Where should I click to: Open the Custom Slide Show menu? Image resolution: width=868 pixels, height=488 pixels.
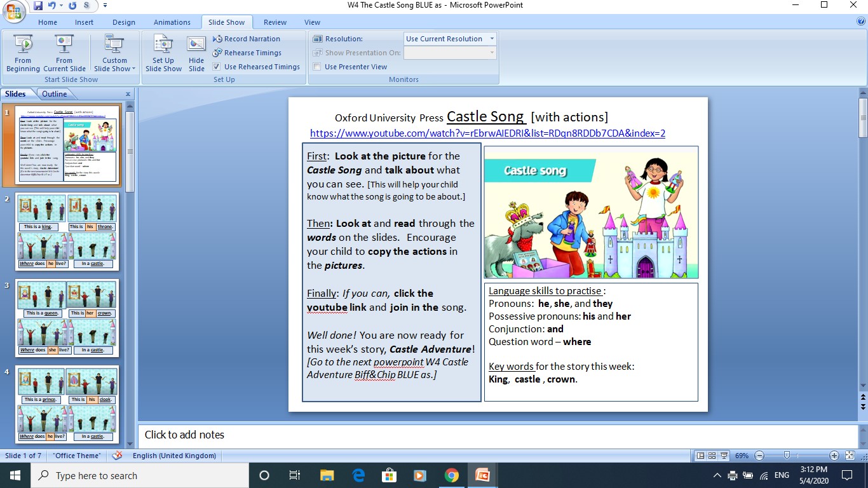114,53
